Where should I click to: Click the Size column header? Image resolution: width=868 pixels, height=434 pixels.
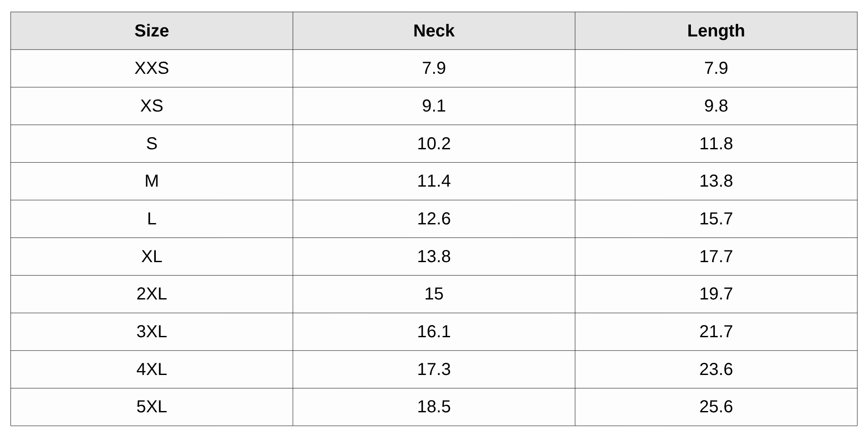[x=151, y=31]
